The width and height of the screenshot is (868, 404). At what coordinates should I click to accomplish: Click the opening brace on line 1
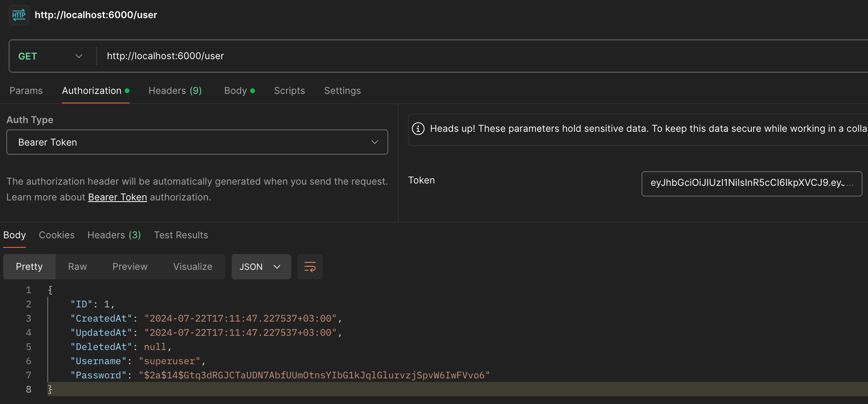[50, 290]
